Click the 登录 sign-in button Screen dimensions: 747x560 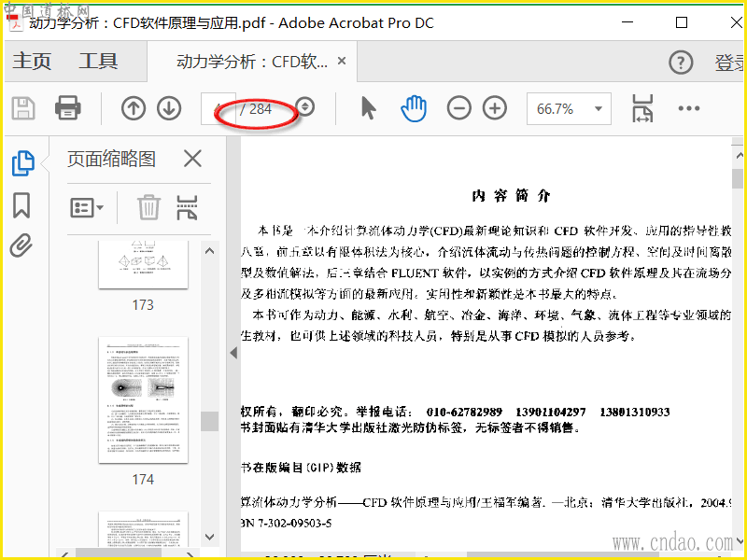[x=730, y=63]
